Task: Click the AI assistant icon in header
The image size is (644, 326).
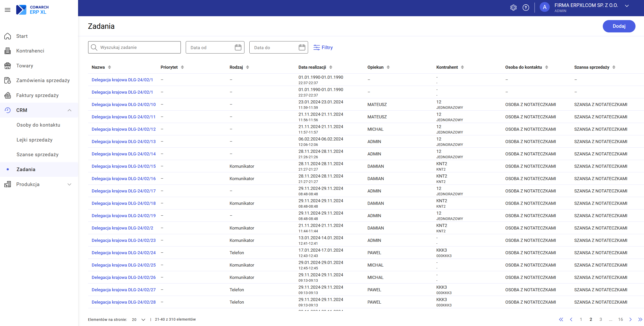Action: coord(513,8)
